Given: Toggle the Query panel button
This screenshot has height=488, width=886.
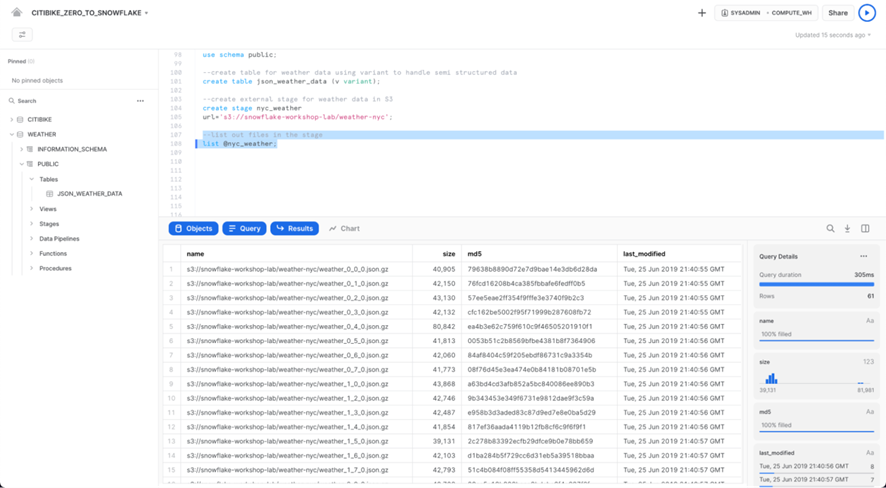Looking at the screenshot, I should (244, 229).
